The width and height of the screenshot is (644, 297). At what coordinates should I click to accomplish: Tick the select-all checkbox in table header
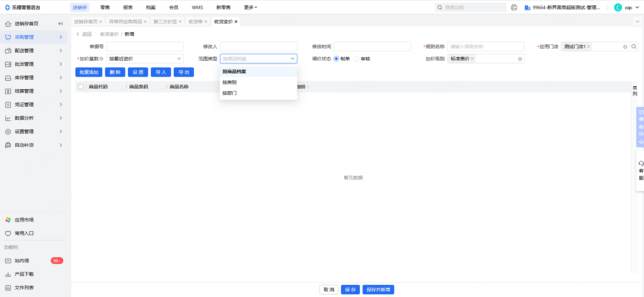click(x=81, y=87)
